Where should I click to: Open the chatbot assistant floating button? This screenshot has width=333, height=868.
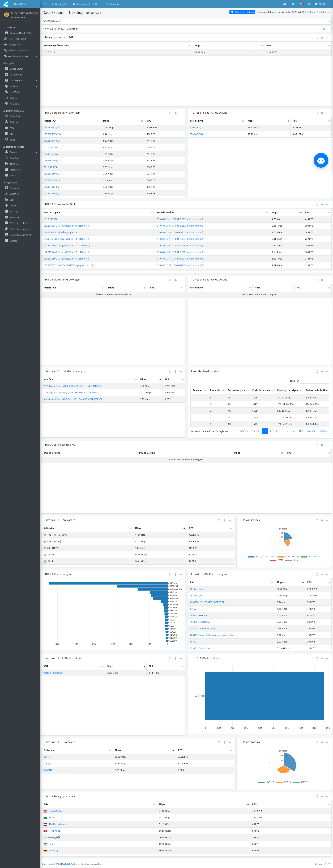click(x=321, y=160)
